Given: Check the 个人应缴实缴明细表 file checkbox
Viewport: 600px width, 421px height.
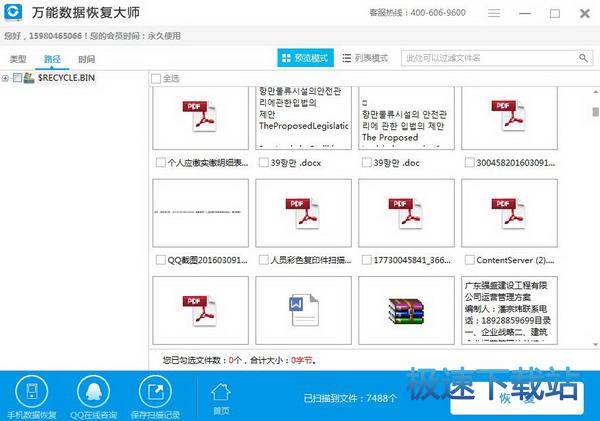Looking at the screenshot, I should (x=161, y=163).
